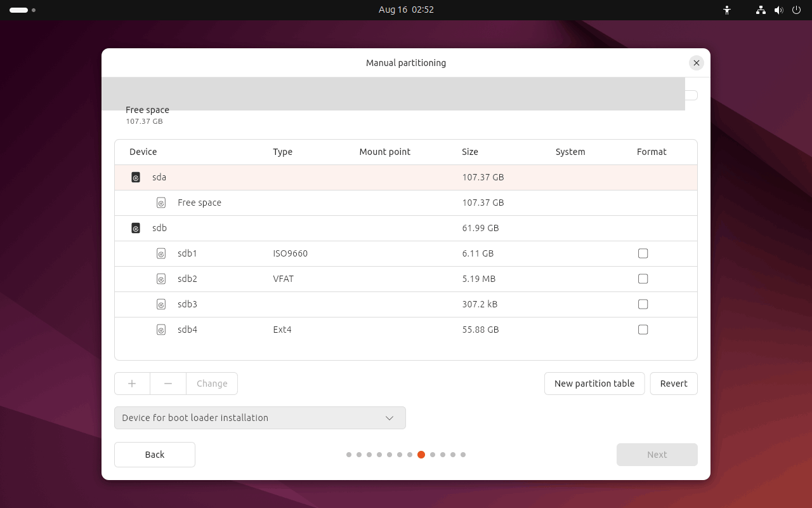Click New partition table button
Image resolution: width=812 pixels, height=508 pixels.
click(x=594, y=384)
